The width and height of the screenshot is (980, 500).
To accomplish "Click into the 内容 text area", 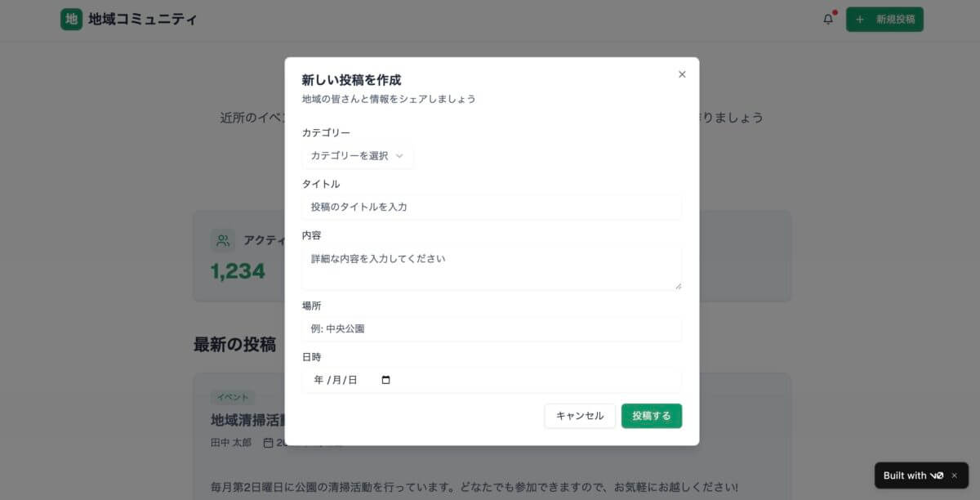I will (491, 268).
